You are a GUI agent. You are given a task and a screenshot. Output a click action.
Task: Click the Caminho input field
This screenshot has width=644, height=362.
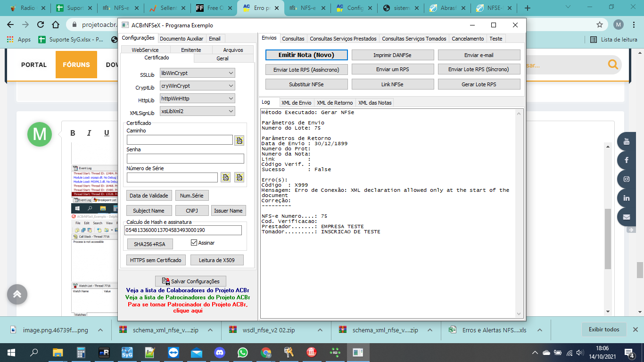pos(180,140)
